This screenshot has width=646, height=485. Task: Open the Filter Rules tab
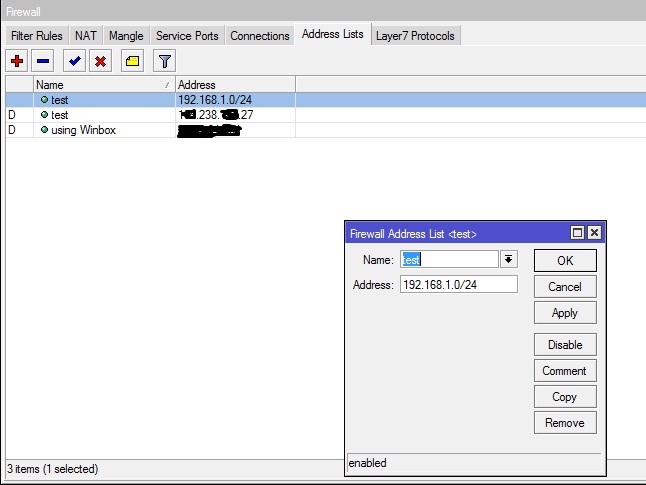pos(37,36)
